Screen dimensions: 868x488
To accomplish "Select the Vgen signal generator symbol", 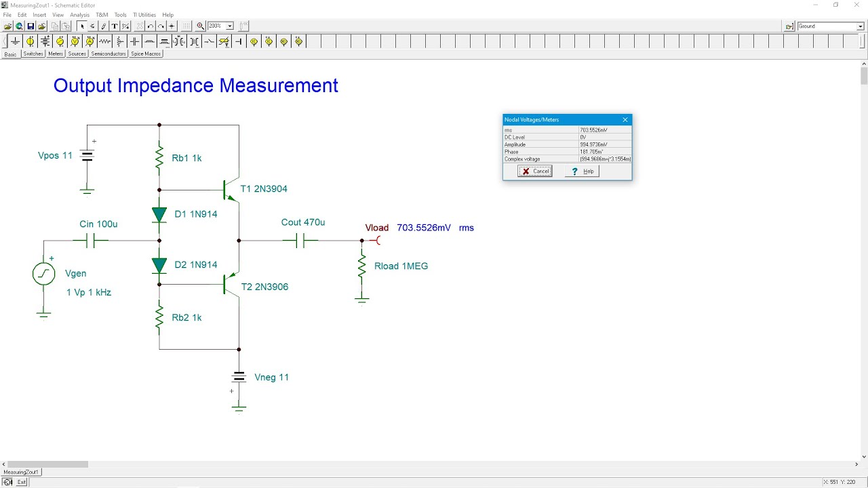I will pyautogui.click(x=44, y=274).
